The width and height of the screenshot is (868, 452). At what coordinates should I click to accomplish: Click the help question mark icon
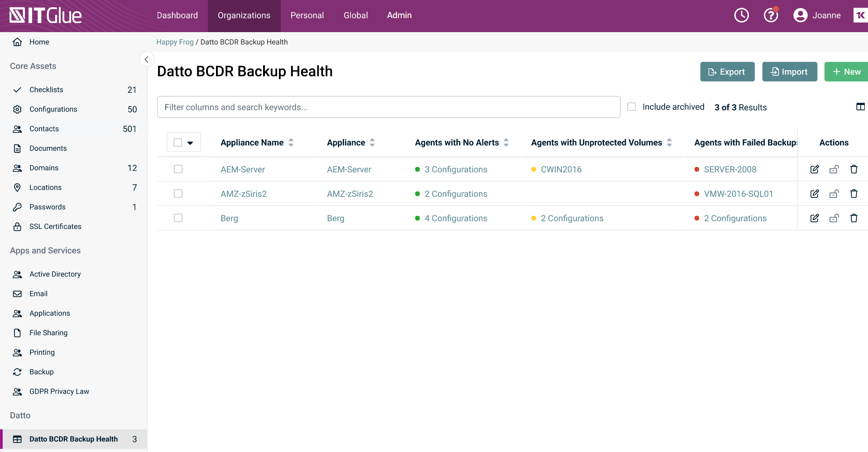pos(770,15)
